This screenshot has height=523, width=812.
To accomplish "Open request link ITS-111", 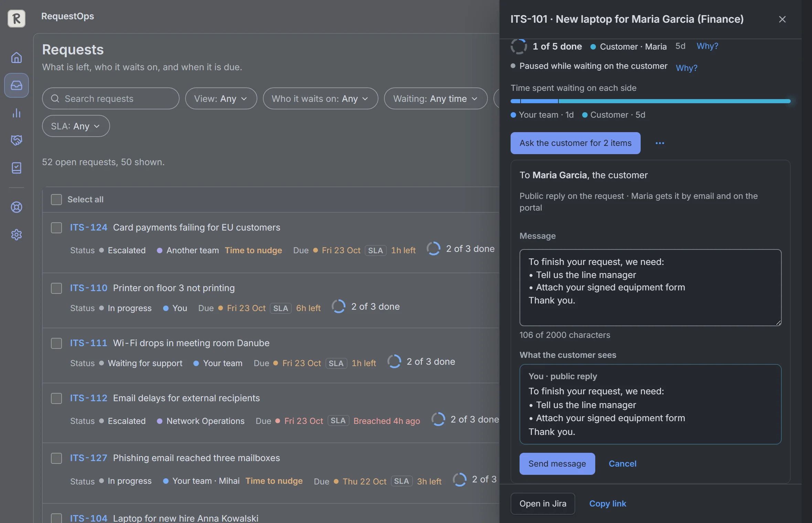I will pyautogui.click(x=88, y=343).
